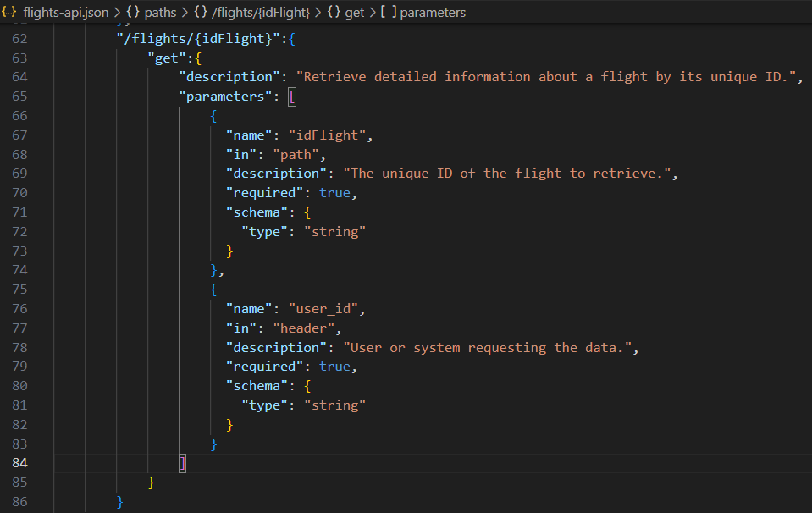The height and width of the screenshot is (513, 812).
Task: Click the "header" value on line 77
Action: coord(303,328)
